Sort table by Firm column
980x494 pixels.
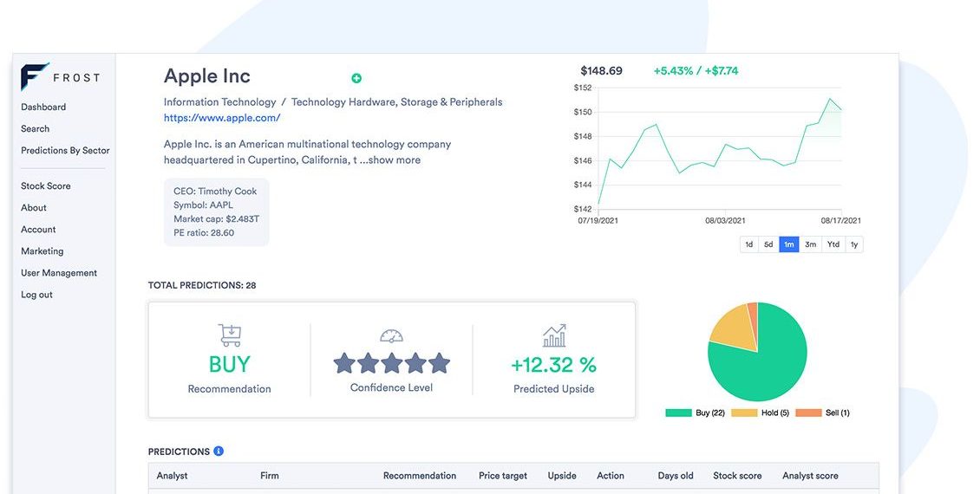[x=270, y=476]
